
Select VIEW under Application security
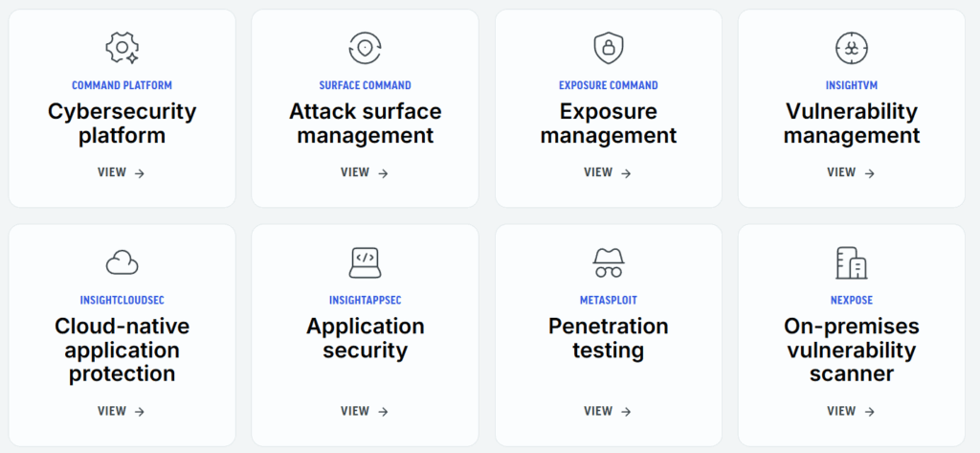[365, 411]
